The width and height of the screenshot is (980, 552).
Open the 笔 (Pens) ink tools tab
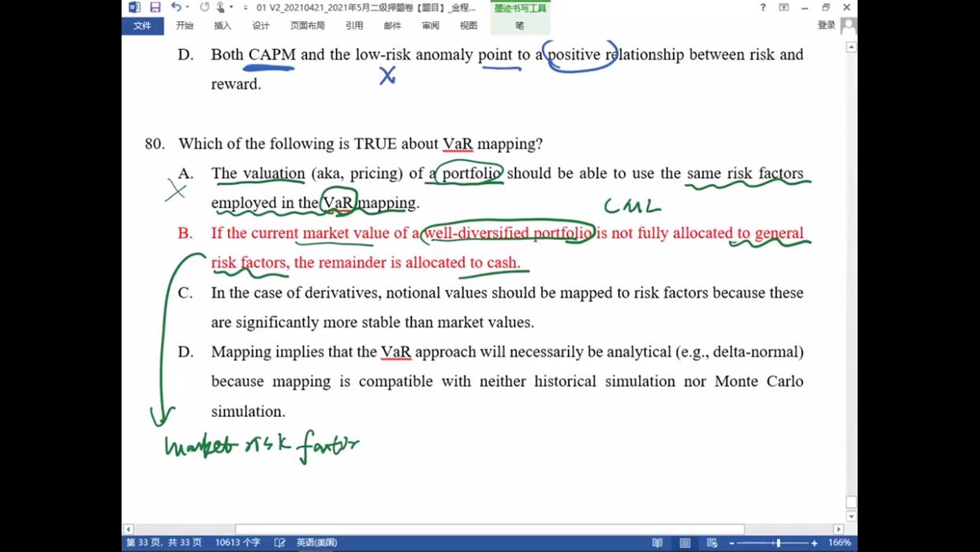point(519,25)
